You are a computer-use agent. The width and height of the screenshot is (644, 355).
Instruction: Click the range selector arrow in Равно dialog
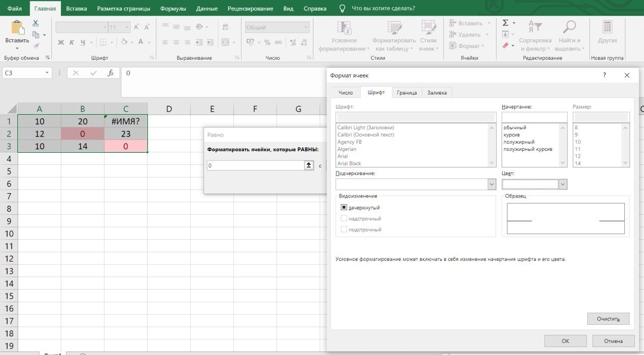(309, 165)
